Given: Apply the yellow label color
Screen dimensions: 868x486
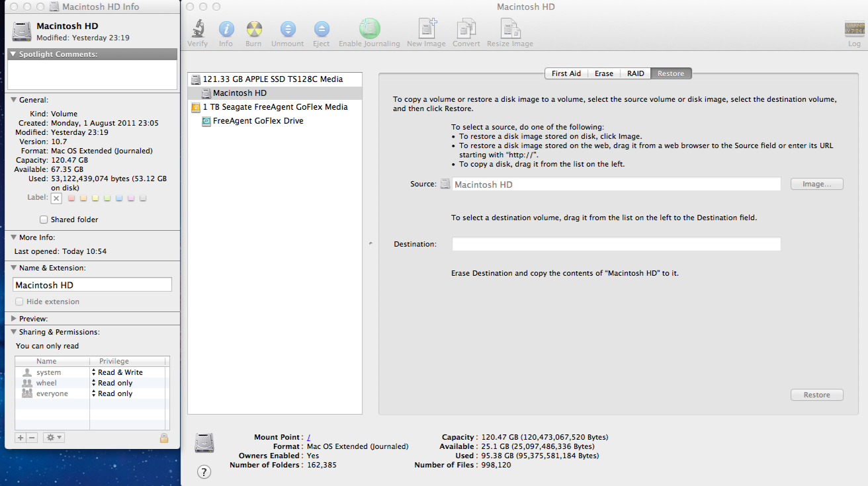Looking at the screenshot, I should coord(95,198).
